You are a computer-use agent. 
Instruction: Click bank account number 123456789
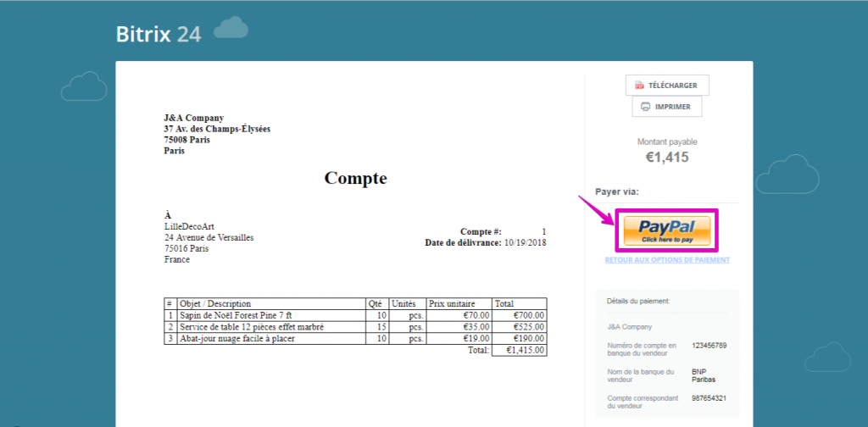[709, 346]
